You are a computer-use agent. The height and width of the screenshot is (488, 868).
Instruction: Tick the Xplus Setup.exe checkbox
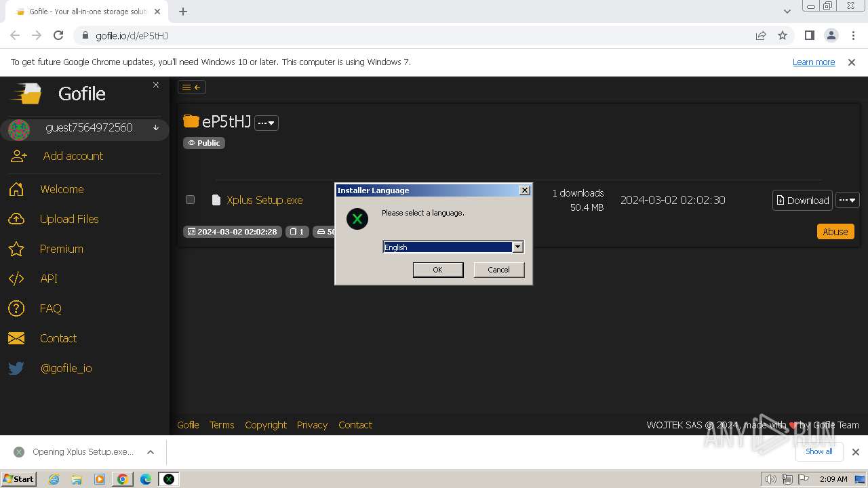pyautogui.click(x=191, y=200)
